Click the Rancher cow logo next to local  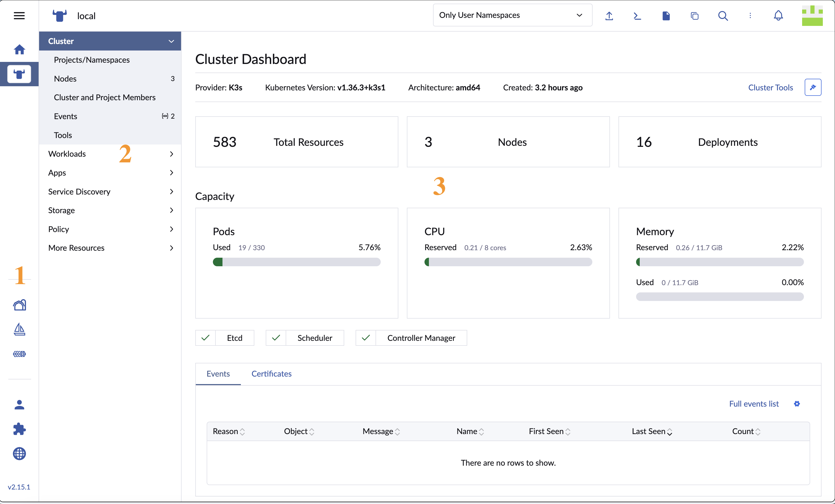[59, 16]
